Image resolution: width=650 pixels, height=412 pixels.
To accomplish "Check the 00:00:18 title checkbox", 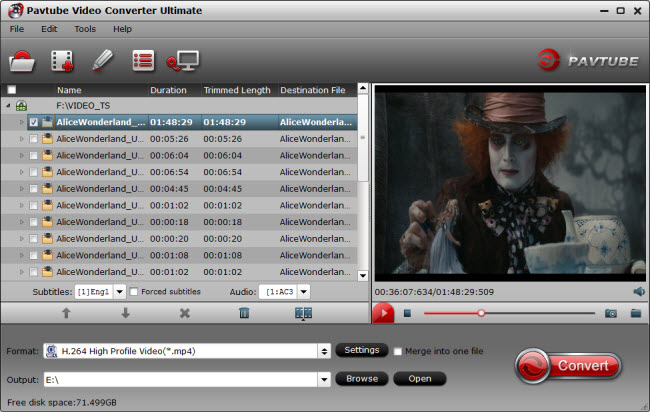I will [x=34, y=222].
